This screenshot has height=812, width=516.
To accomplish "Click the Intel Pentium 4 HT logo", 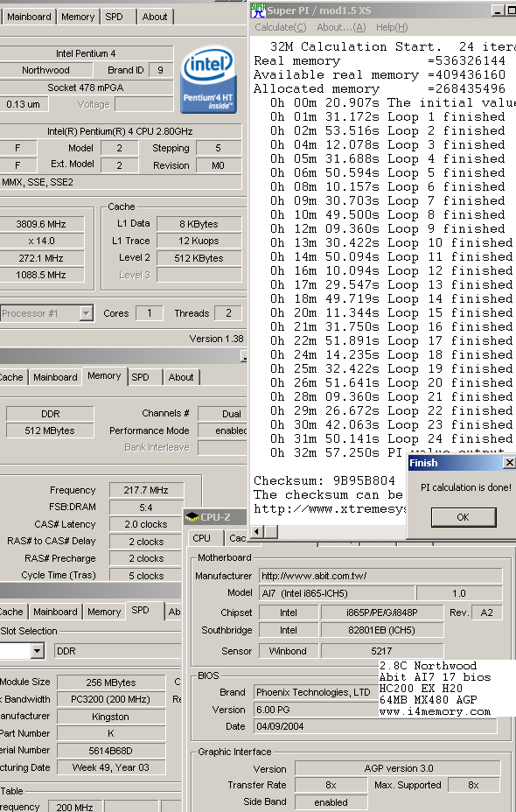I will click(208, 80).
